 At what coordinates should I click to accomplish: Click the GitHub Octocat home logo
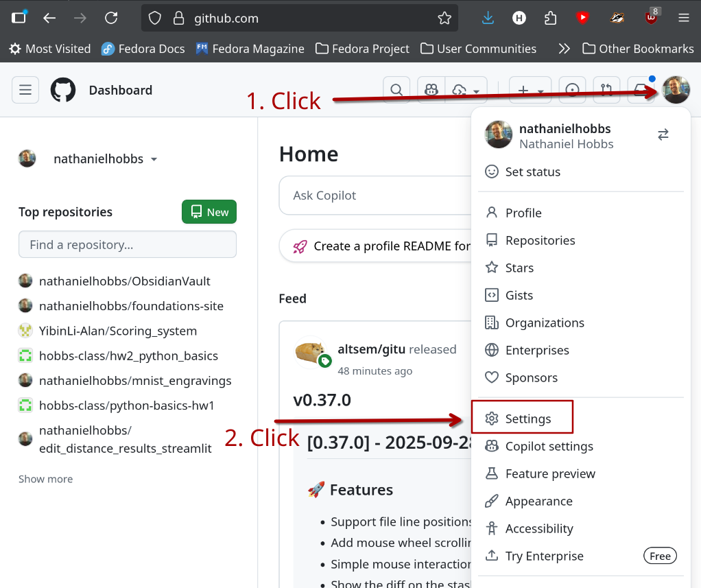click(x=62, y=90)
